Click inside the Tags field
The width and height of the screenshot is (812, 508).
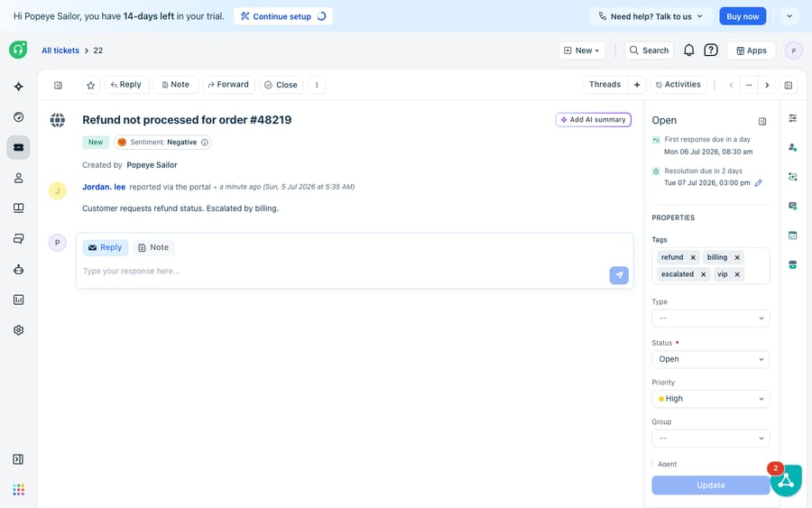[x=711, y=265]
